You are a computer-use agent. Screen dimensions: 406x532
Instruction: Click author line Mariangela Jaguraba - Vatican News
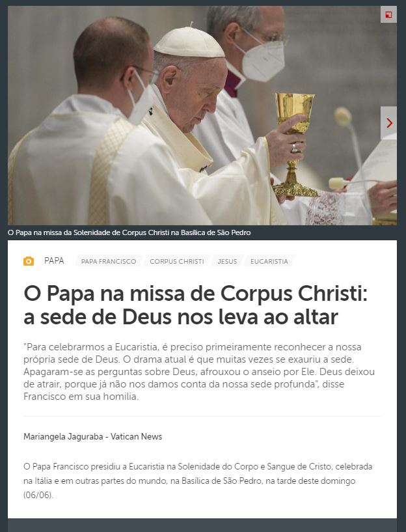pyautogui.click(x=92, y=437)
